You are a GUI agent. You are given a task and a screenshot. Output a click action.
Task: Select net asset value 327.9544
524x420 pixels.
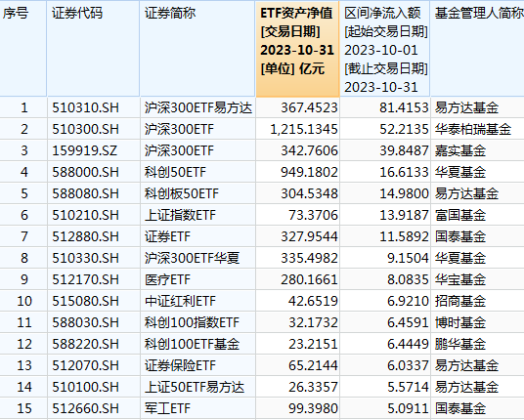309,236
